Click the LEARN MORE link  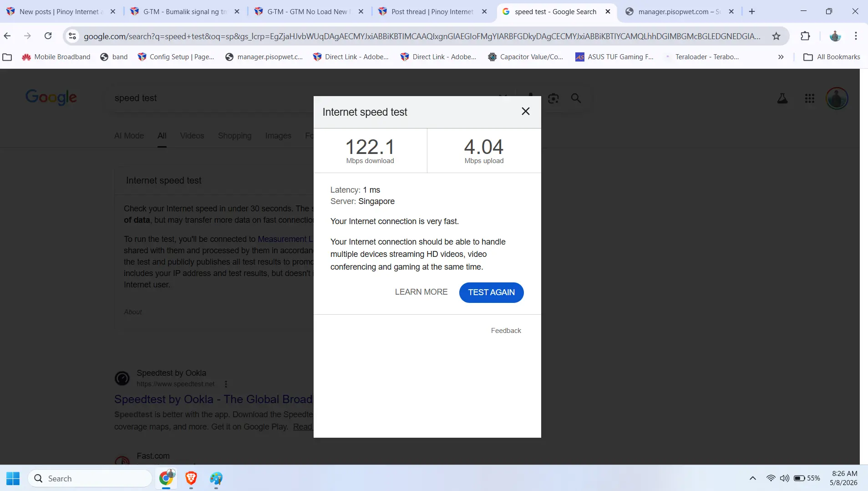421,292
